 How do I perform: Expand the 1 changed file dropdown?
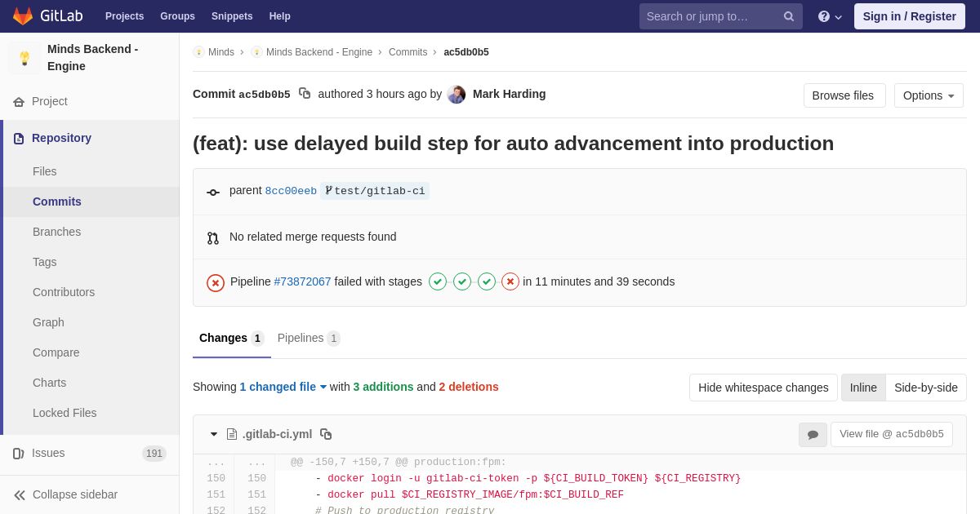point(283,387)
